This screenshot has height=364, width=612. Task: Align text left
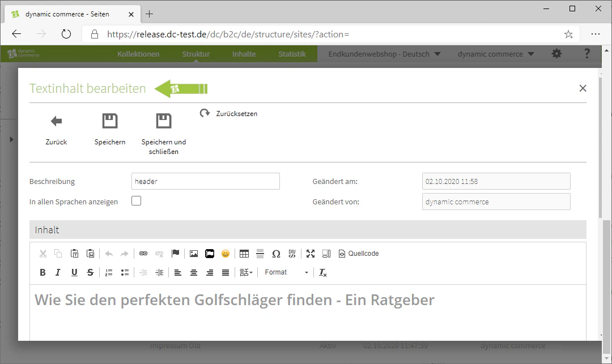pos(177,272)
